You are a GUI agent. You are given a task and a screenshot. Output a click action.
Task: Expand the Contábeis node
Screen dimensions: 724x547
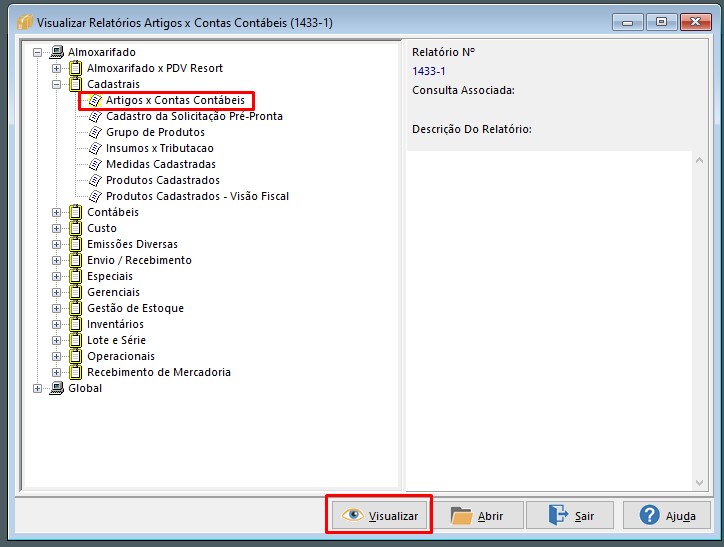[56, 212]
